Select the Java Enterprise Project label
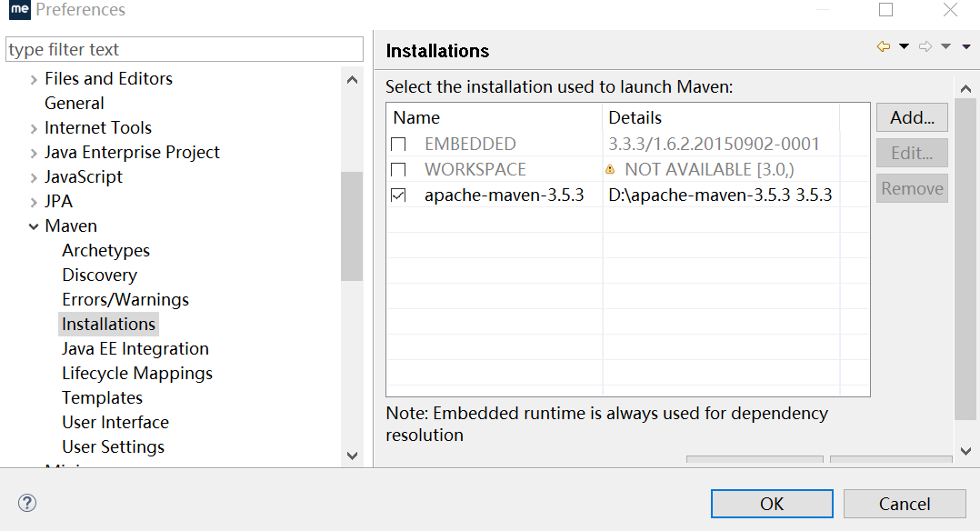Screen dimensions: 980x531 click(x=132, y=152)
